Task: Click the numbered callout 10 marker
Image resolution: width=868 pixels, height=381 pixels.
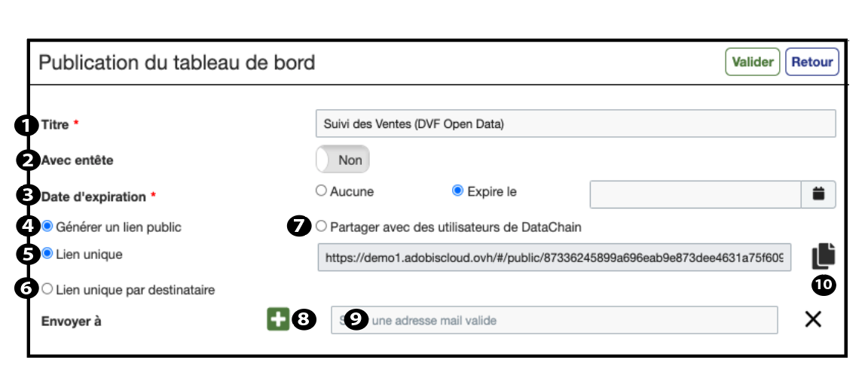Action: pyautogui.click(x=824, y=285)
